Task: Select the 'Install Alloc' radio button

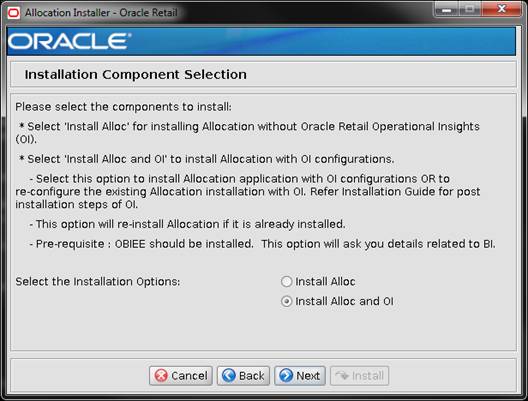Action: 286,281
